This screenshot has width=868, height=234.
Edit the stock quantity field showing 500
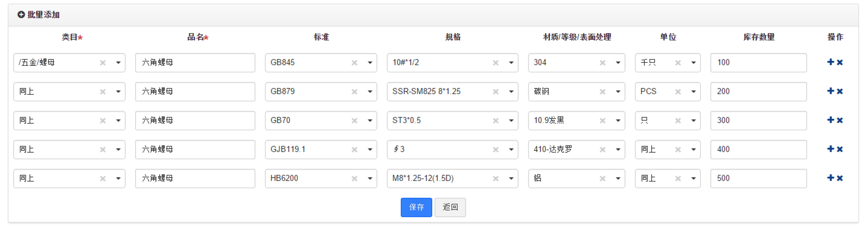pyautogui.click(x=758, y=179)
